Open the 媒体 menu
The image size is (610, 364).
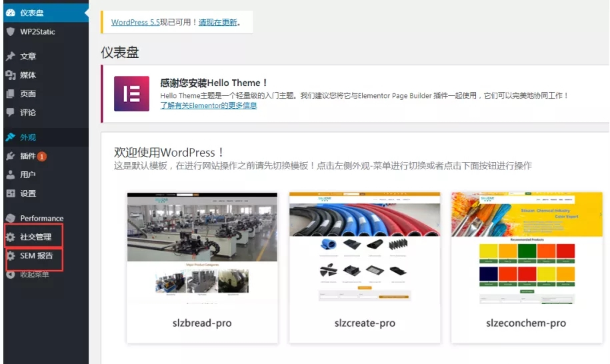point(46,75)
